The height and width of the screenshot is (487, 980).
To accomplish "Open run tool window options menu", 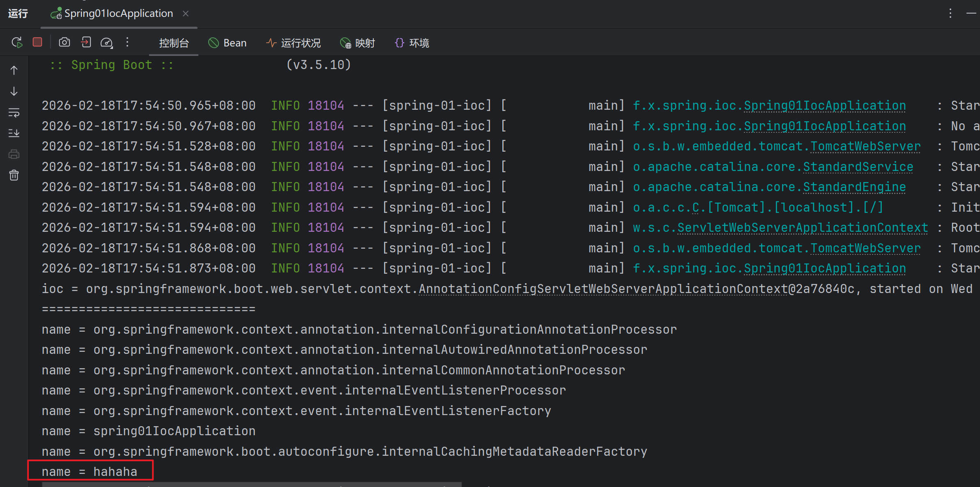I will coord(950,14).
